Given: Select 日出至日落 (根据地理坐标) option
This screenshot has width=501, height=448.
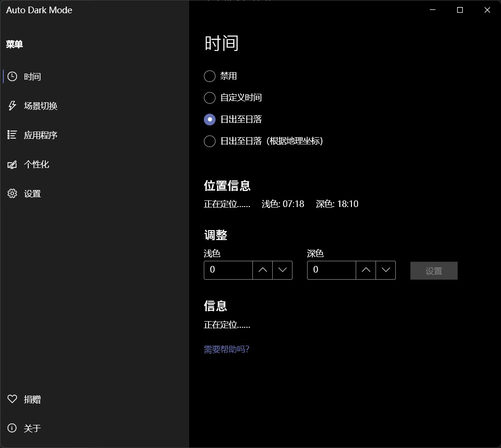Looking at the screenshot, I should tap(209, 141).
